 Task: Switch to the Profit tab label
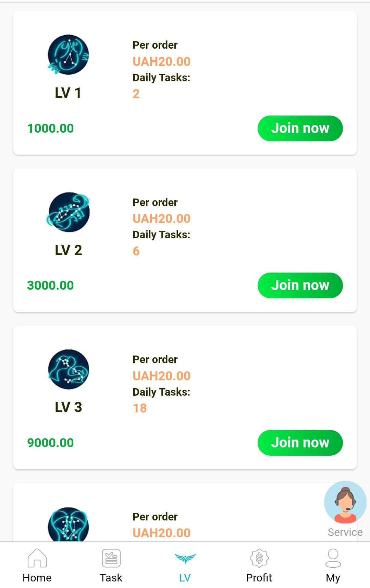click(x=259, y=578)
